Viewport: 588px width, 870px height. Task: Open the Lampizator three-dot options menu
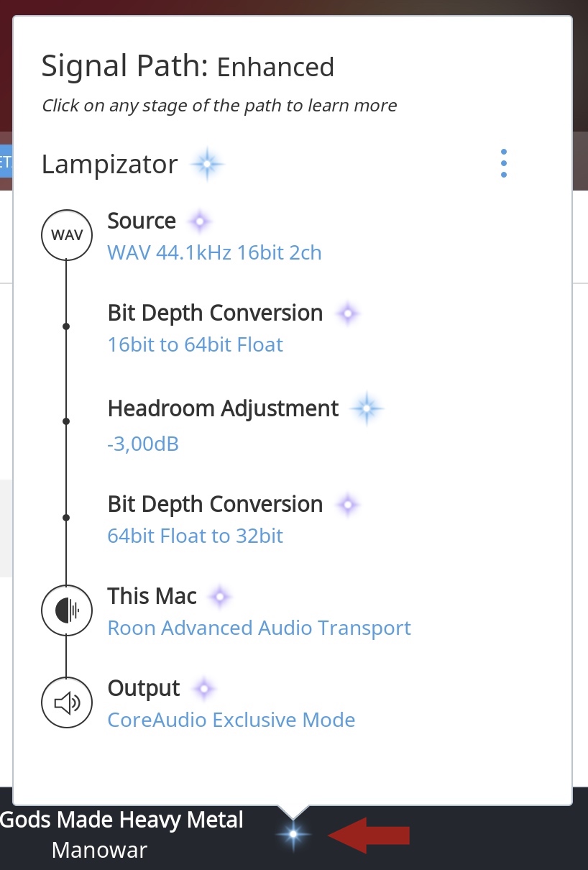tap(504, 164)
